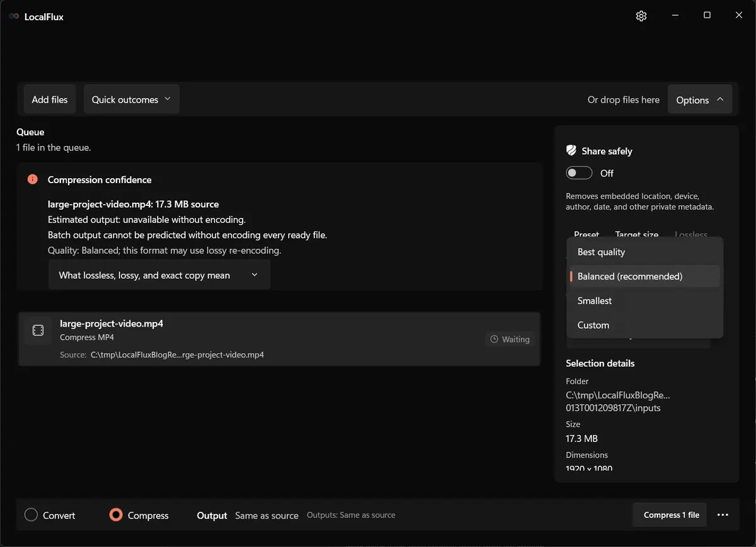Open the Quick outcomes dropdown

tap(131, 99)
